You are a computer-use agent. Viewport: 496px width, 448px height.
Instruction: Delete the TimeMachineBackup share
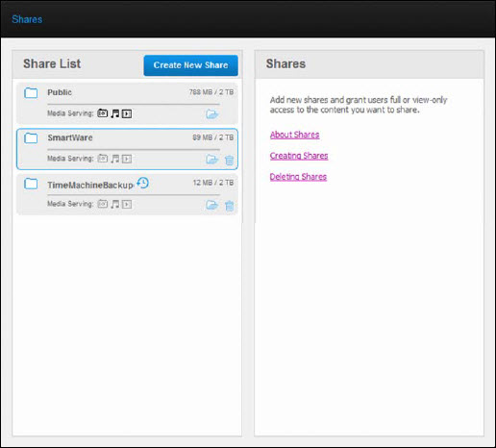230,206
